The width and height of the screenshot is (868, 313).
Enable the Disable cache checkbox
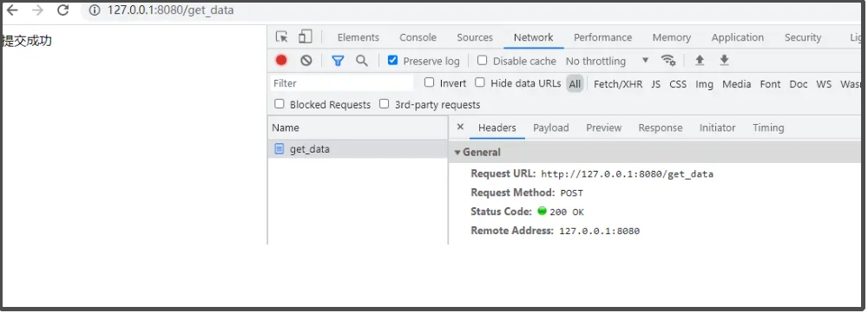(x=482, y=61)
